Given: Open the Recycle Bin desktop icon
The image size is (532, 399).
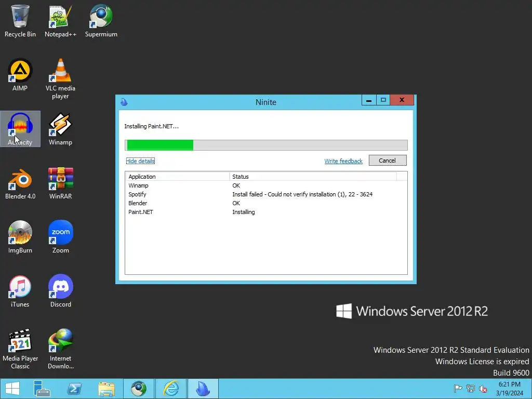Looking at the screenshot, I should click(x=20, y=21).
